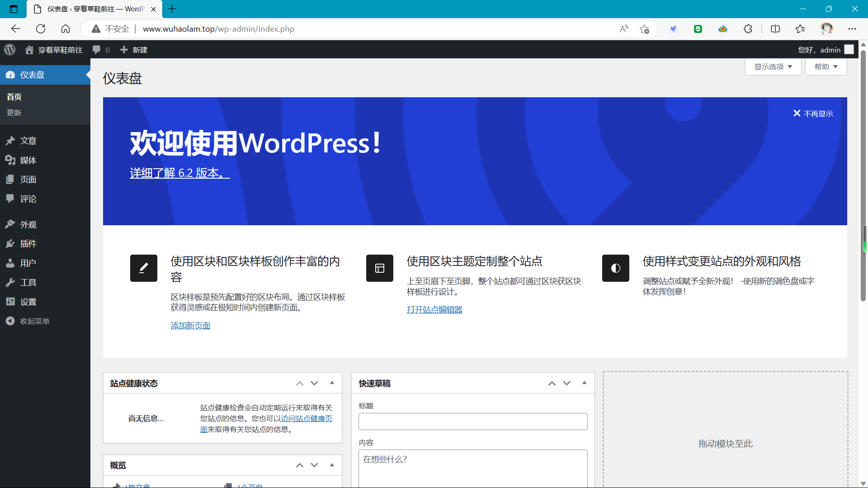Move the 概览 widget up
Image resolution: width=868 pixels, height=488 pixels.
pos(300,465)
